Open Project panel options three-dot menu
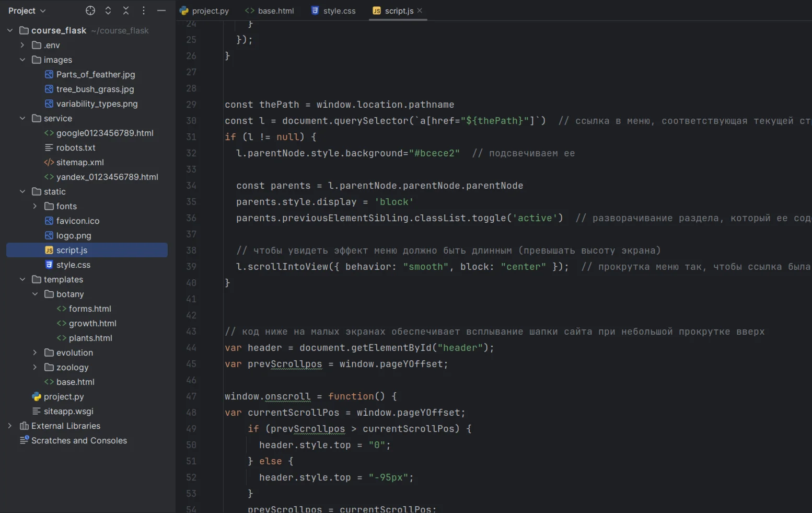This screenshot has height=513, width=812. pyautogui.click(x=144, y=10)
